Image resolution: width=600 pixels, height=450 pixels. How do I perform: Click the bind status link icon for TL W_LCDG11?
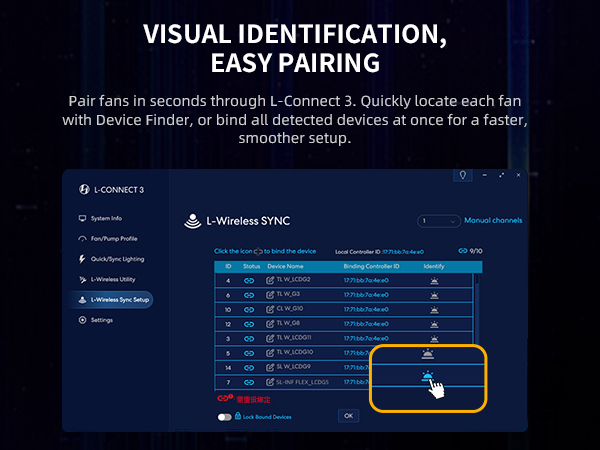pos(249,339)
